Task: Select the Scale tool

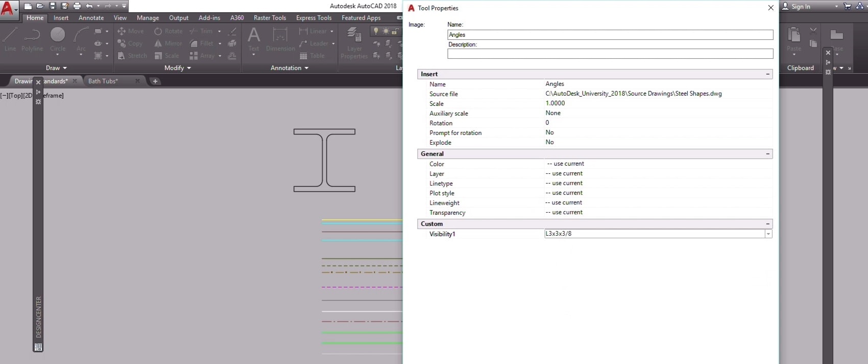Action: tap(166, 56)
